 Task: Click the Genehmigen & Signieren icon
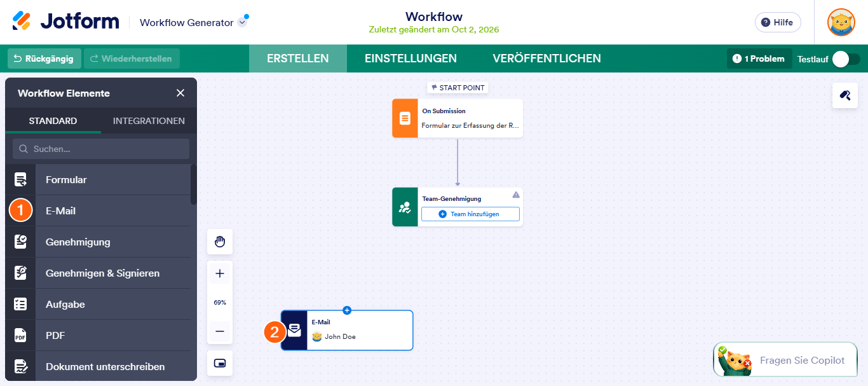point(20,273)
